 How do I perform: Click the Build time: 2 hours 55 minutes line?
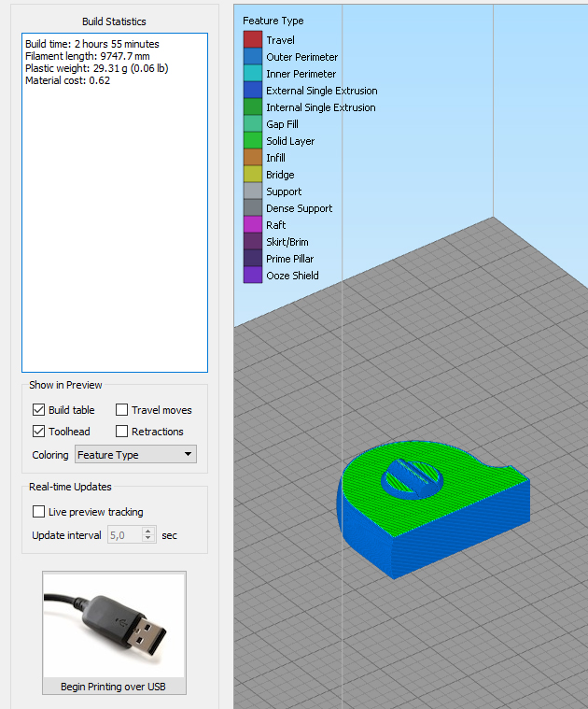[x=92, y=44]
